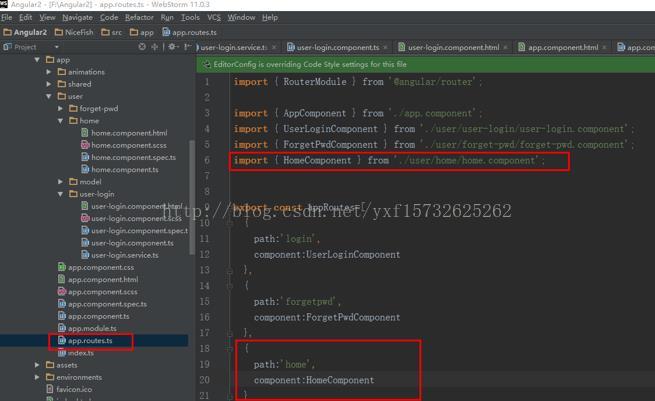Select user-login.component.ts in project tree
The width and height of the screenshot is (655, 401).
[132, 243]
